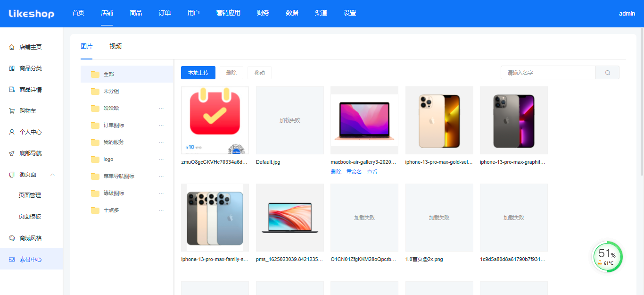Image resolution: width=644 pixels, height=295 pixels.
Task: Open 页面模板 in sidebar
Action: pos(30,217)
